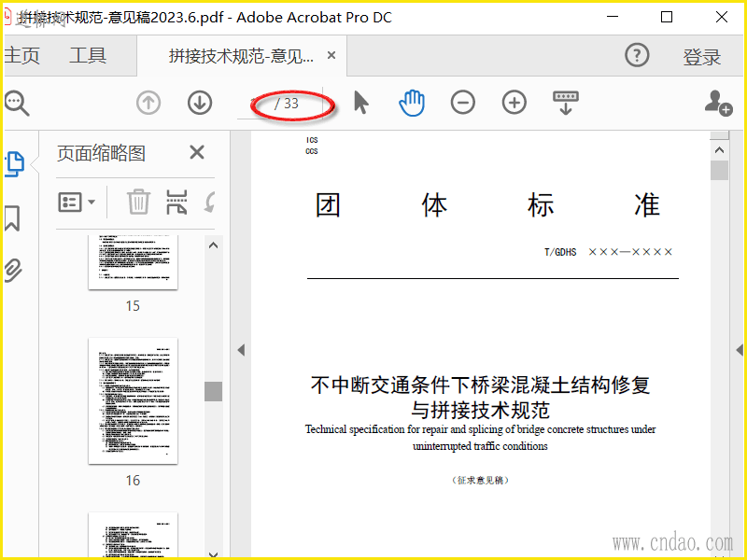Collapse the left navigation pane arrow
Image resolution: width=747 pixels, height=560 pixels.
[241, 351]
